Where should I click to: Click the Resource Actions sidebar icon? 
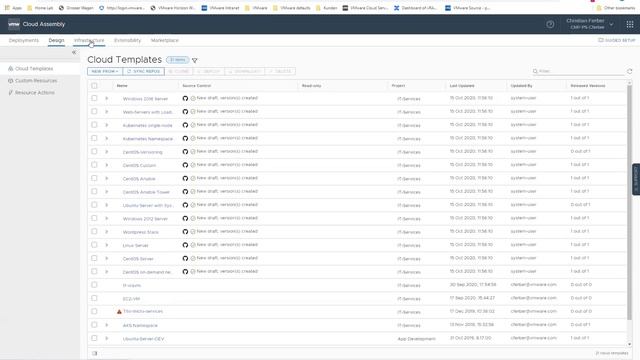(11, 93)
